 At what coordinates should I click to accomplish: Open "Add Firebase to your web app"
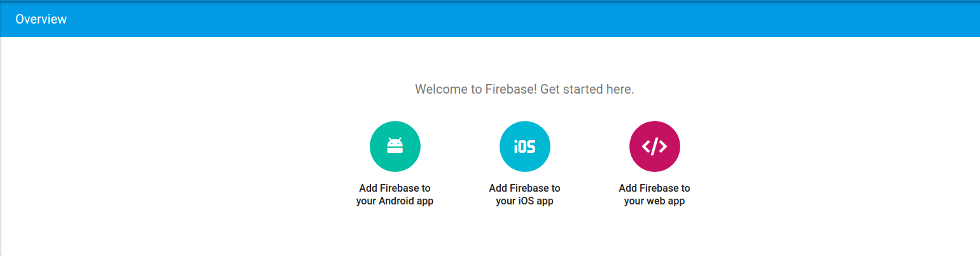pos(654,195)
